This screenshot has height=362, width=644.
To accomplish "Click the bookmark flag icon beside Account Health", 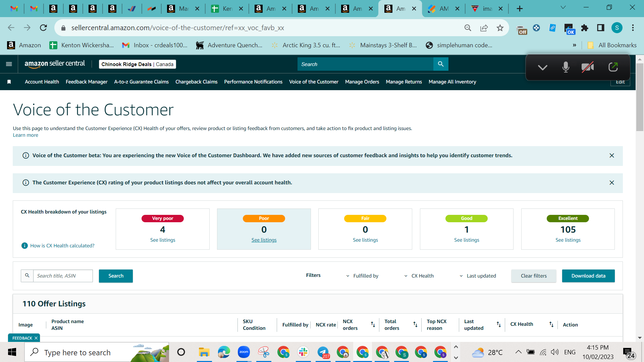I will pos(9,82).
